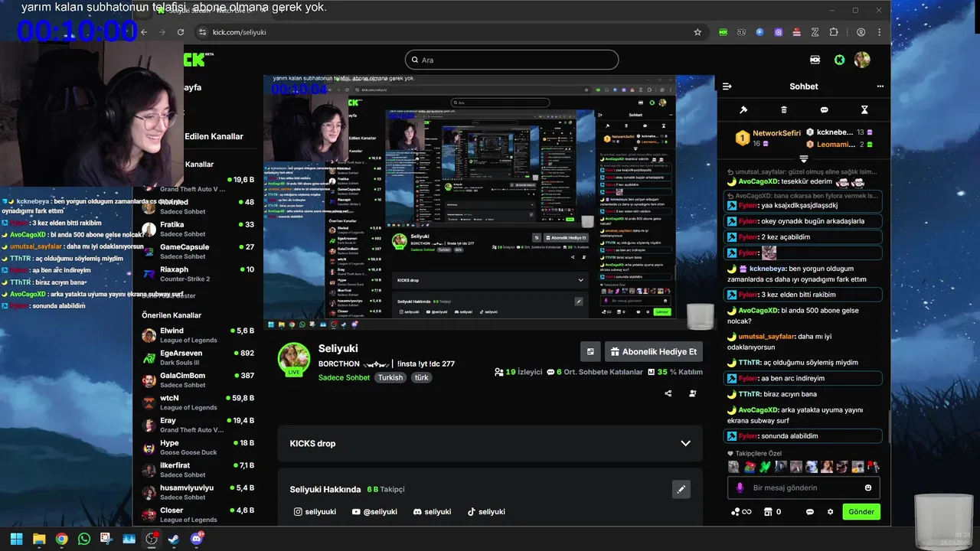Click the hourglass slow mode icon
This screenshot has height=551, width=980.
[x=864, y=110]
